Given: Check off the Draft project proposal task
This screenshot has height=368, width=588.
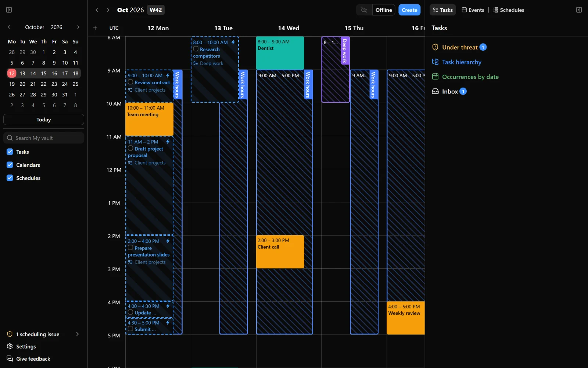Looking at the screenshot, I should (130, 148).
